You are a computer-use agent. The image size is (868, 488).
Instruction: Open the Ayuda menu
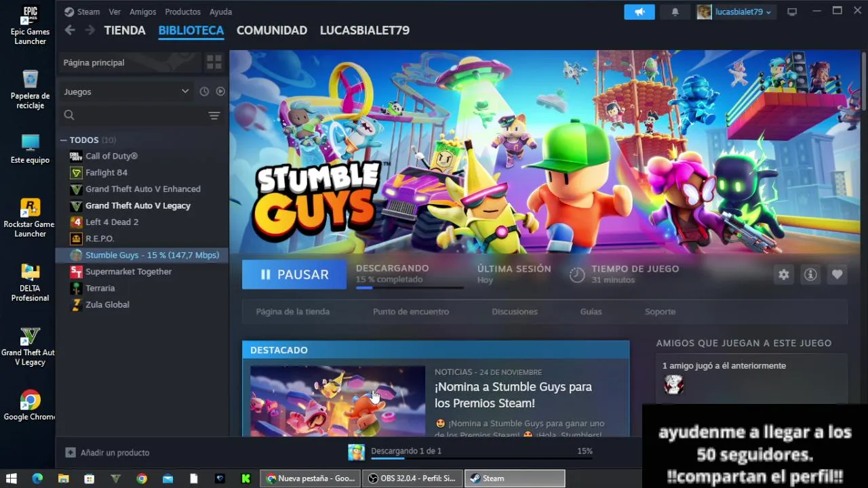[x=220, y=12]
